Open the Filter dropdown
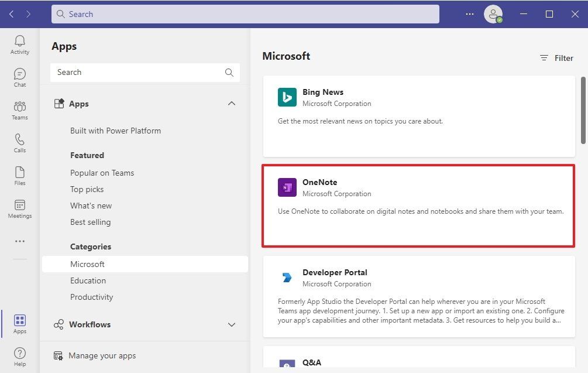The width and height of the screenshot is (588, 373). point(556,58)
